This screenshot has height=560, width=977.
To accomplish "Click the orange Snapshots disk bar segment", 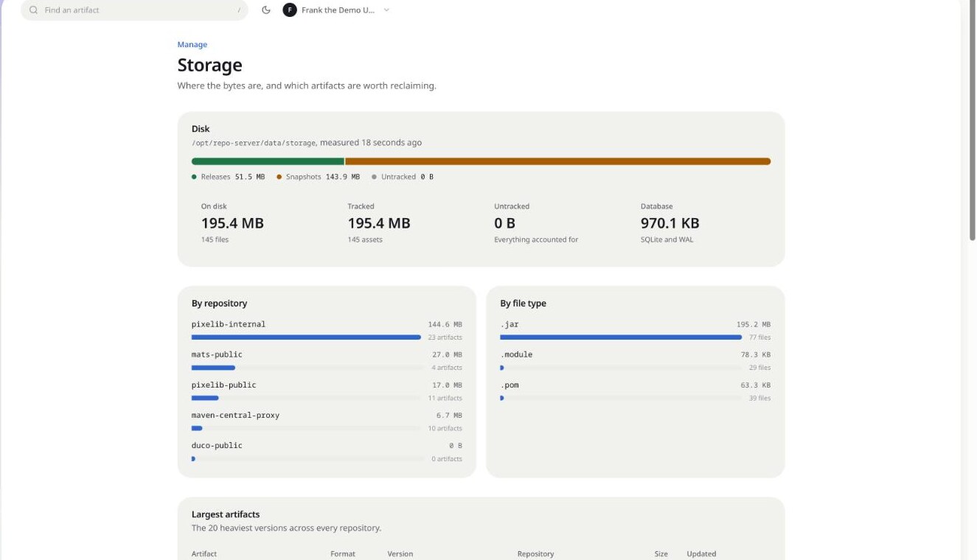I will point(558,161).
